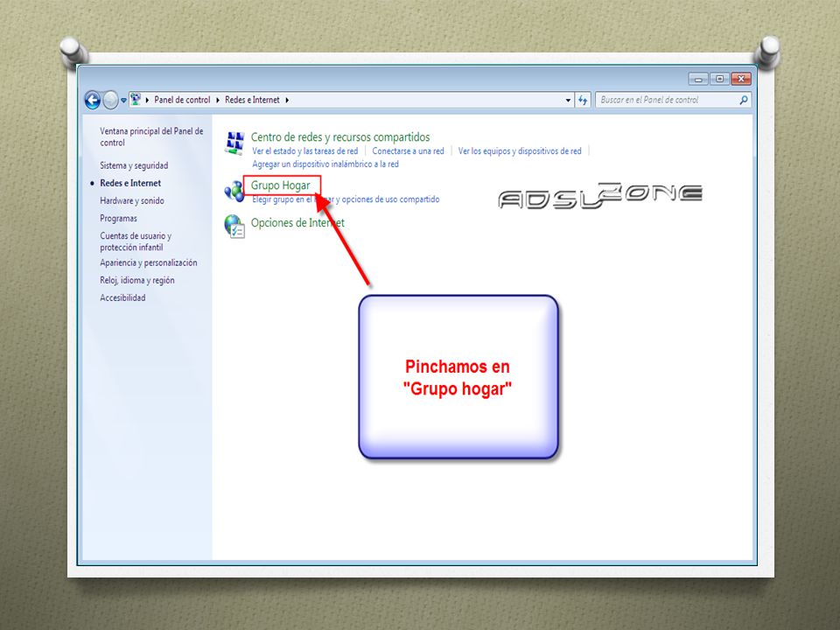Click the greyed Forward navigation arrow
This screenshot has height=630, width=840.
click(110, 100)
